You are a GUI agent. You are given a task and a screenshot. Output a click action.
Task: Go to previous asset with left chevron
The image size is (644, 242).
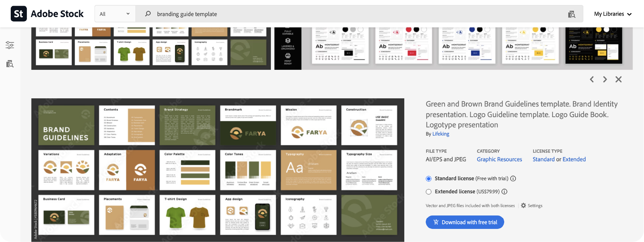[592, 79]
